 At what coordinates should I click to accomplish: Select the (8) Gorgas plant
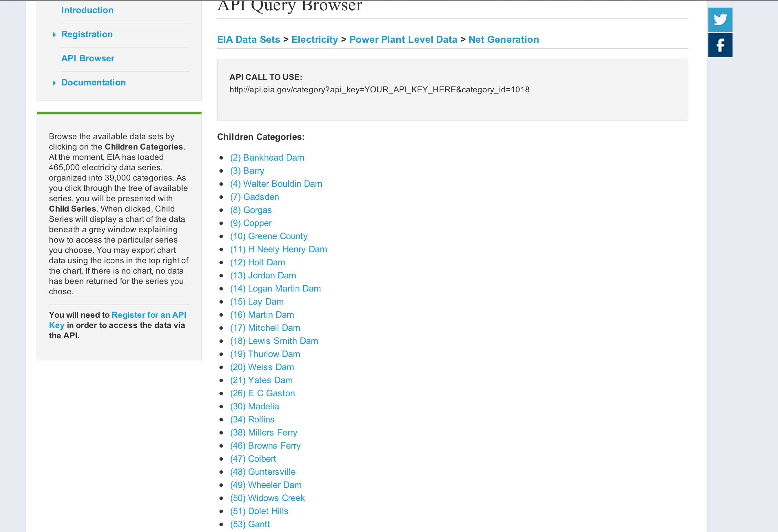(x=251, y=210)
